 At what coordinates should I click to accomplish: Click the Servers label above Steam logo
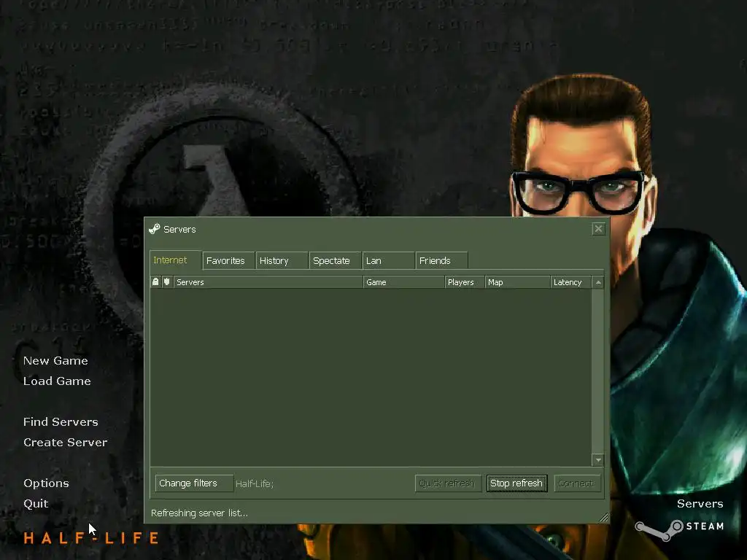point(700,504)
